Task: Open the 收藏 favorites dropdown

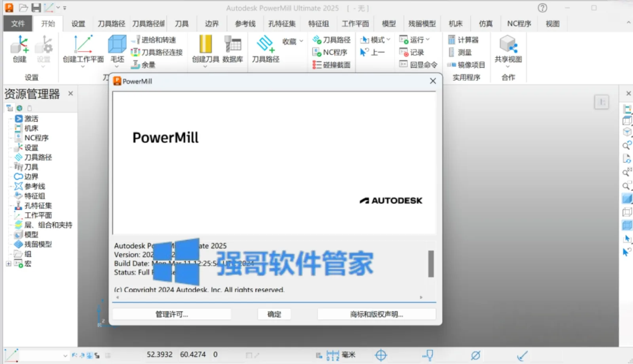Action: click(293, 41)
